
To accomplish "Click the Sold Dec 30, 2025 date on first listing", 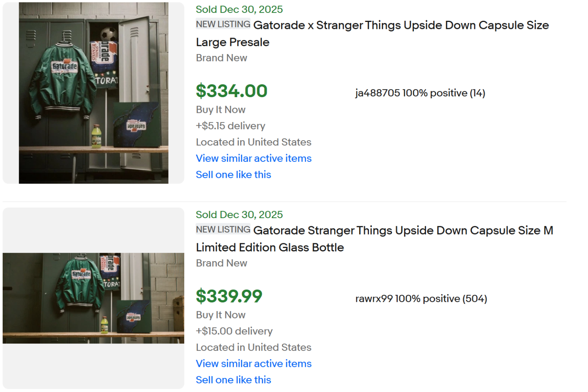I will 239,9.
